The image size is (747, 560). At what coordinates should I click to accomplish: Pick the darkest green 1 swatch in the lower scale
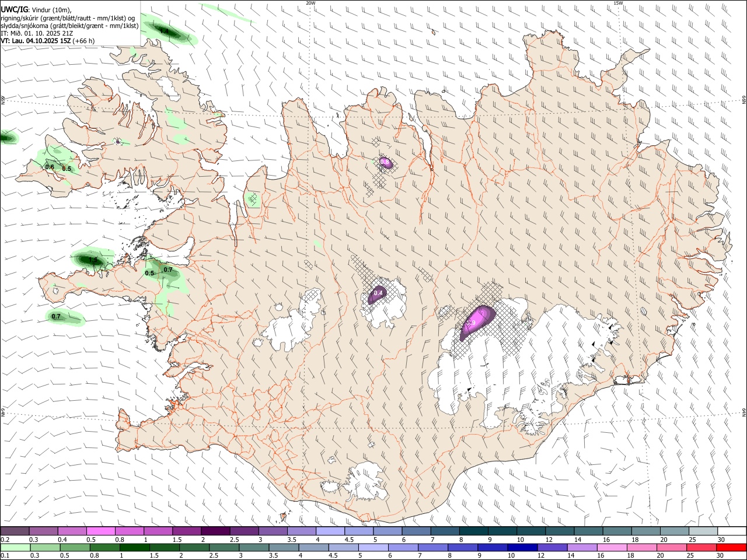pyautogui.click(x=134, y=548)
